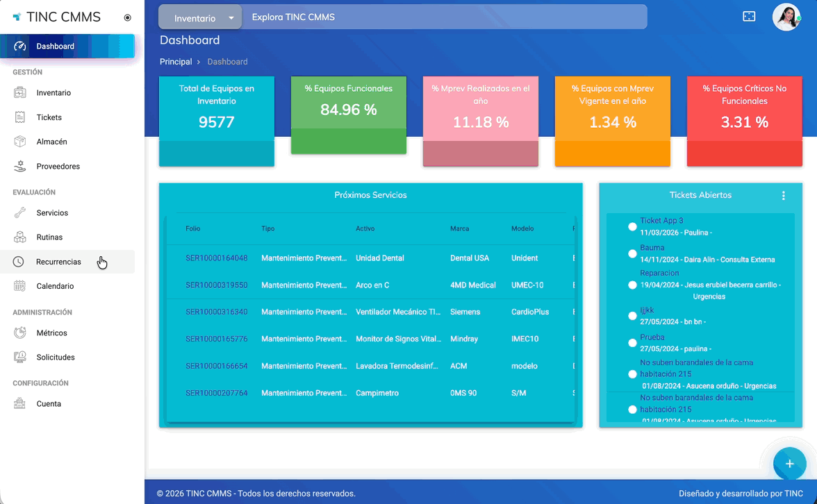The height and width of the screenshot is (504, 817).
Task: Click the Métricos chart icon
Action: pos(20,333)
